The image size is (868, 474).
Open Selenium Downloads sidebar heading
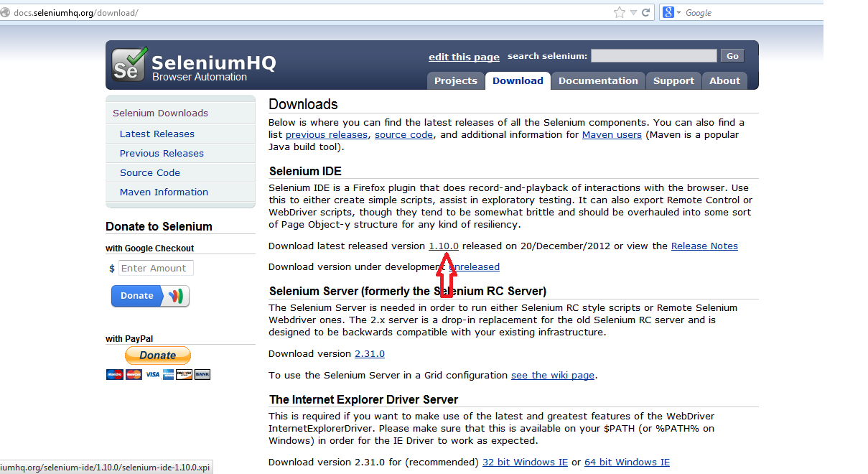point(160,113)
